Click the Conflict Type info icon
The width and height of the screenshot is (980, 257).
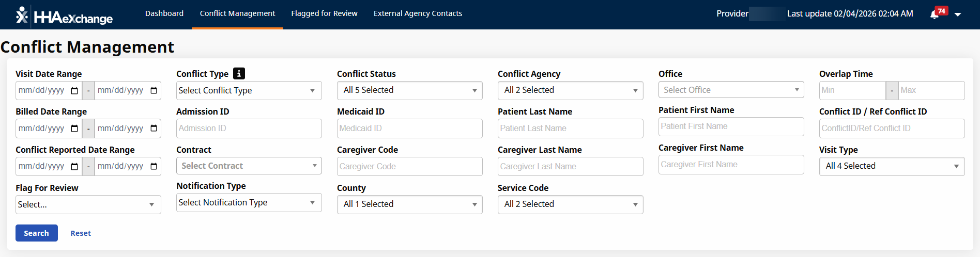239,73
